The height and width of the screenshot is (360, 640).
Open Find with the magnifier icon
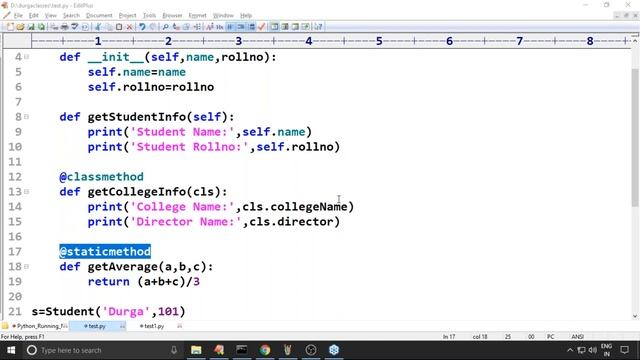(165, 27)
